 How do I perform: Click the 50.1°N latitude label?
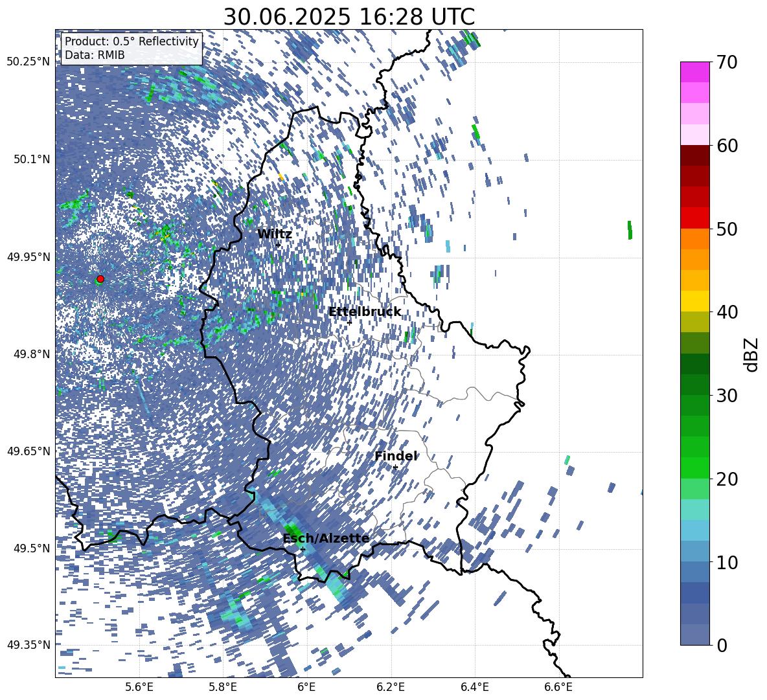click(x=32, y=159)
